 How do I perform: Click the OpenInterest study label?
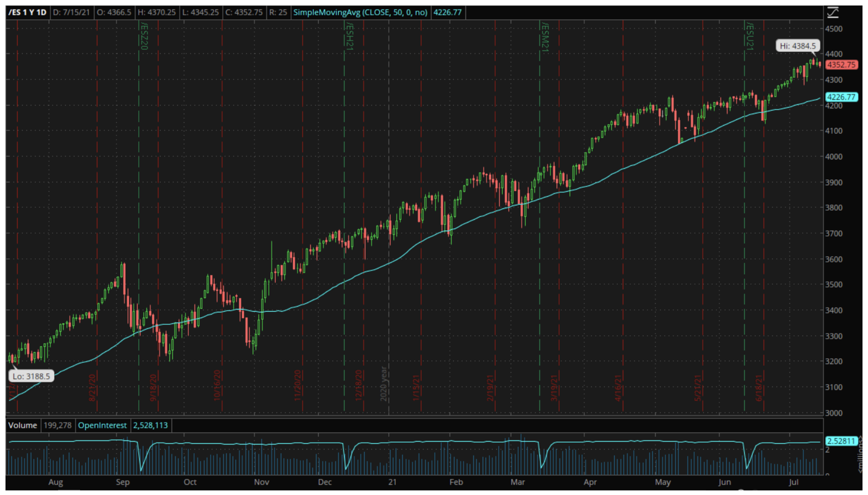(102, 425)
